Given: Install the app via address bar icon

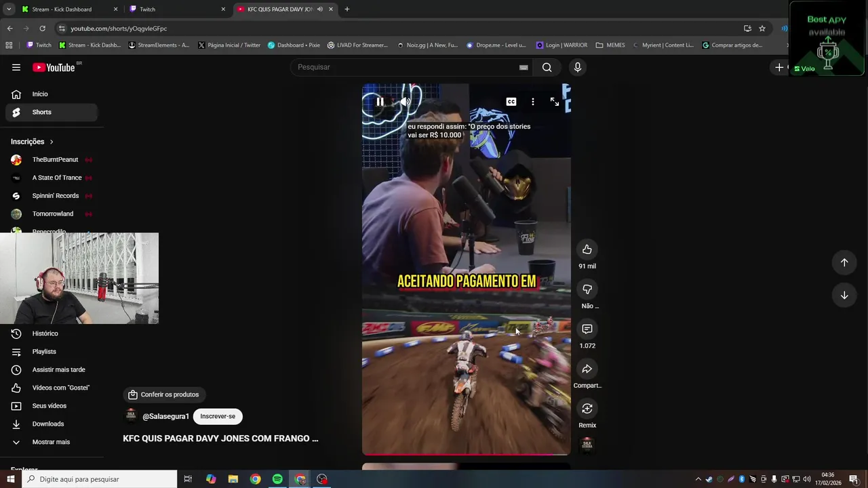Looking at the screenshot, I should [x=747, y=28].
